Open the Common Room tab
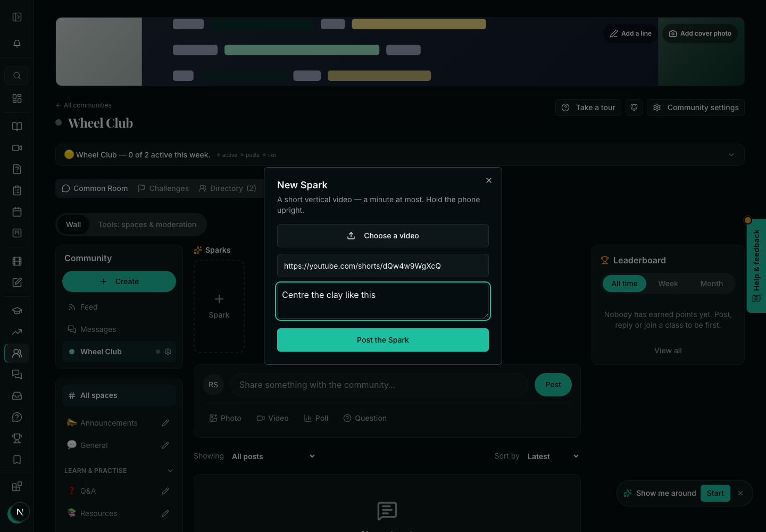This screenshot has width=766, height=532. [x=95, y=188]
